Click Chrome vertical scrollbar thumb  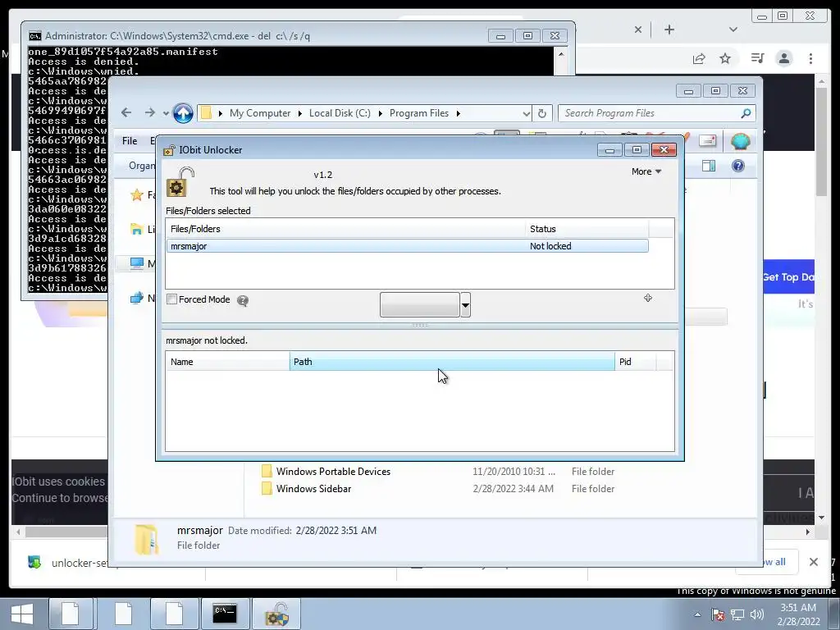(x=821, y=141)
